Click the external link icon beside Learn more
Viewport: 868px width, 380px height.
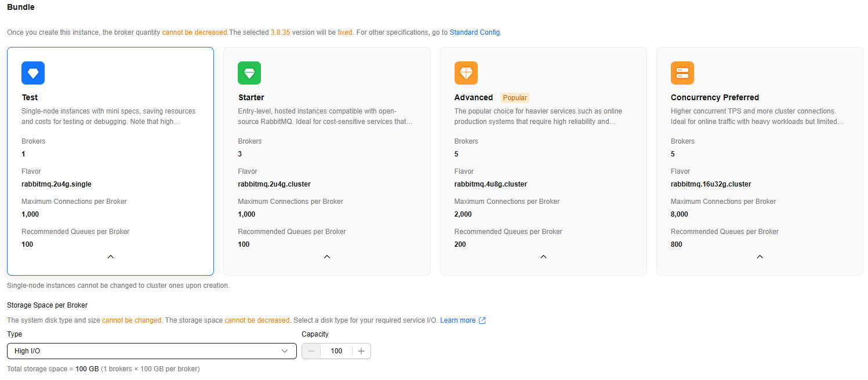(482, 320)
